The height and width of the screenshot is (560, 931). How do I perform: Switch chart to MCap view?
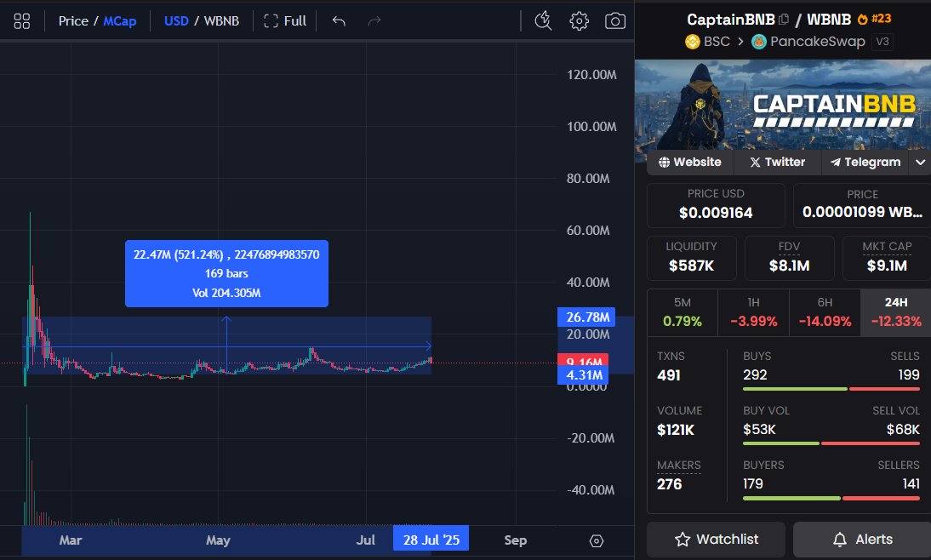[x=120, y=21]
